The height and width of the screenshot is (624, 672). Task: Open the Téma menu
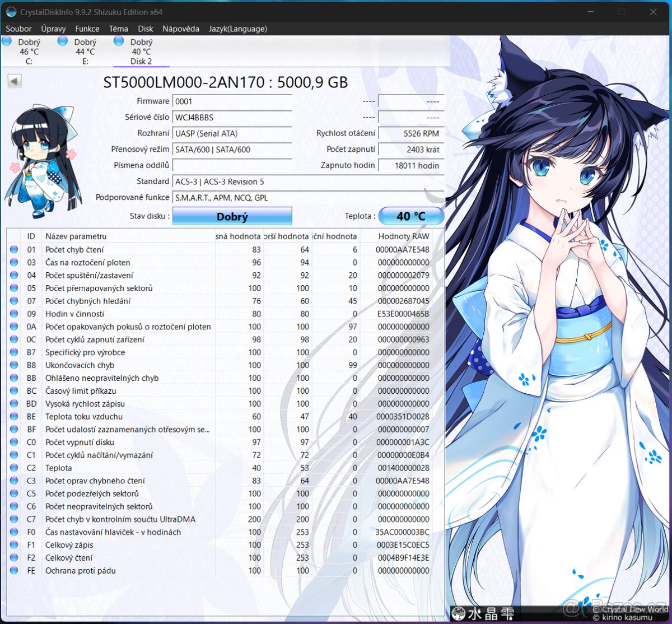[119, 29]
